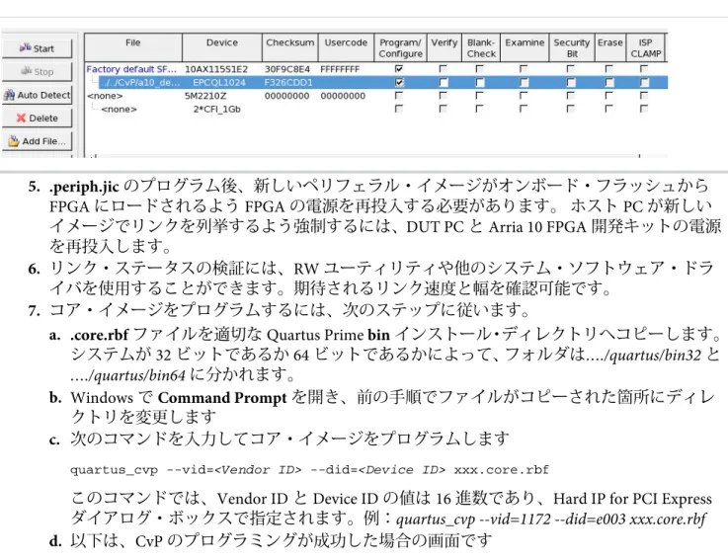Enable Blank-Check for the EPCQL1024 row
Screen dimensions: 728x560
pos(480,82)
